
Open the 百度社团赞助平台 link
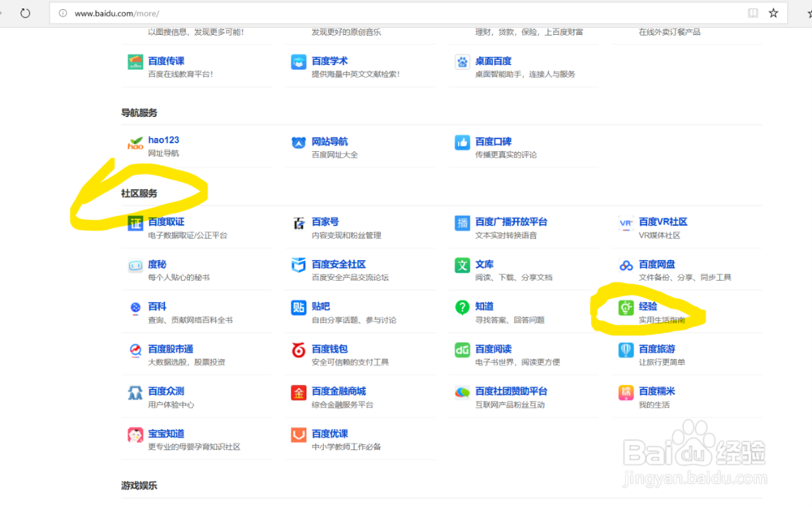(x=511, y=391)
